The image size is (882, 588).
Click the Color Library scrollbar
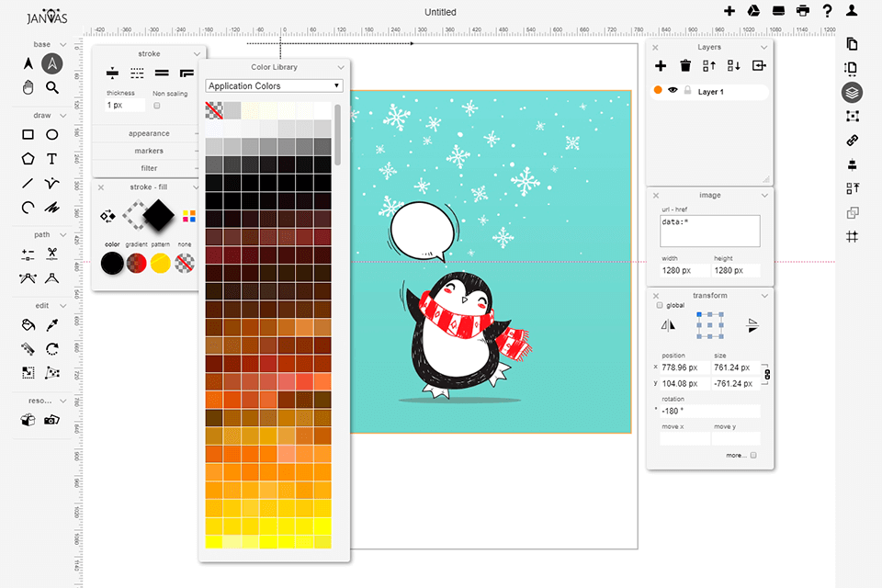pos(337,135)
